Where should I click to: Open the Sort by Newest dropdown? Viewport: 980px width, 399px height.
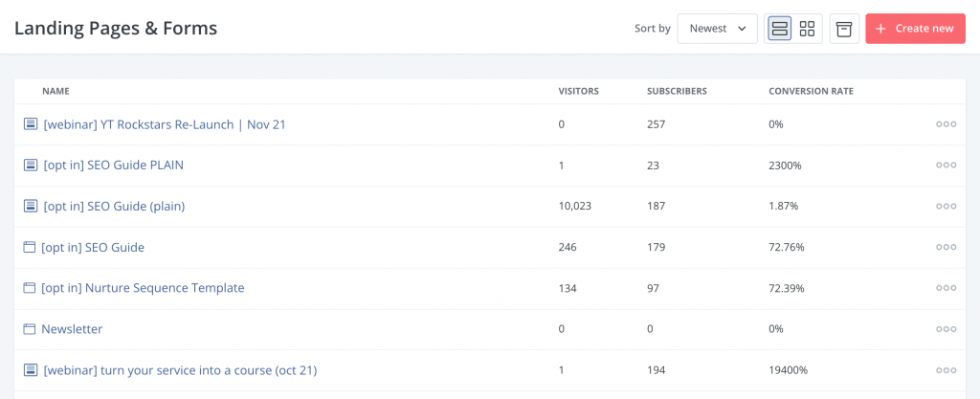[x=718, y=29]
